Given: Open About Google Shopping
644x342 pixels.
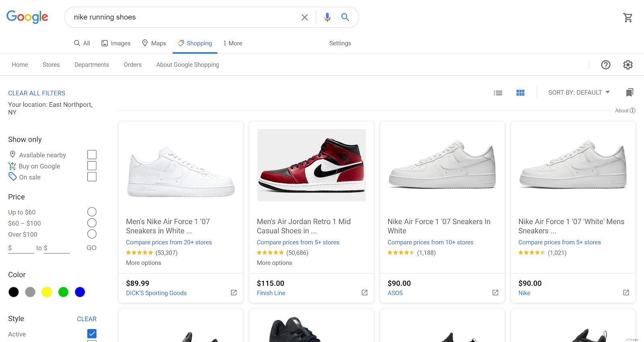Looking at the screenshot, I should [x=188, y=64].
